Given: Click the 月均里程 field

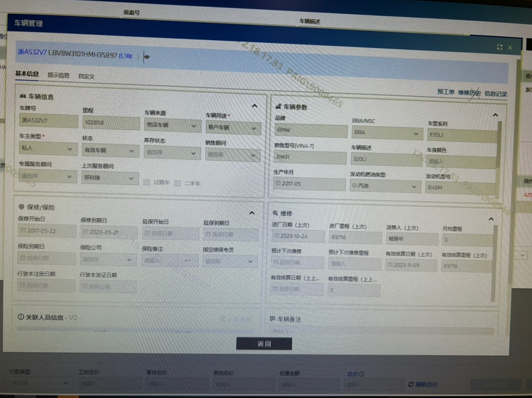Looking at the screenshot, I should (x=467, y=240).
